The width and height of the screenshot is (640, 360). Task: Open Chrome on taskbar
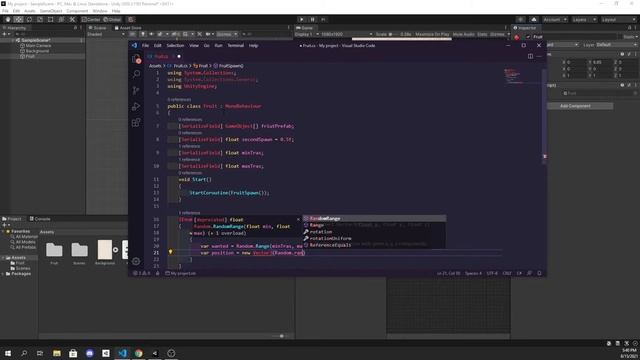click(x=139, y=353)
